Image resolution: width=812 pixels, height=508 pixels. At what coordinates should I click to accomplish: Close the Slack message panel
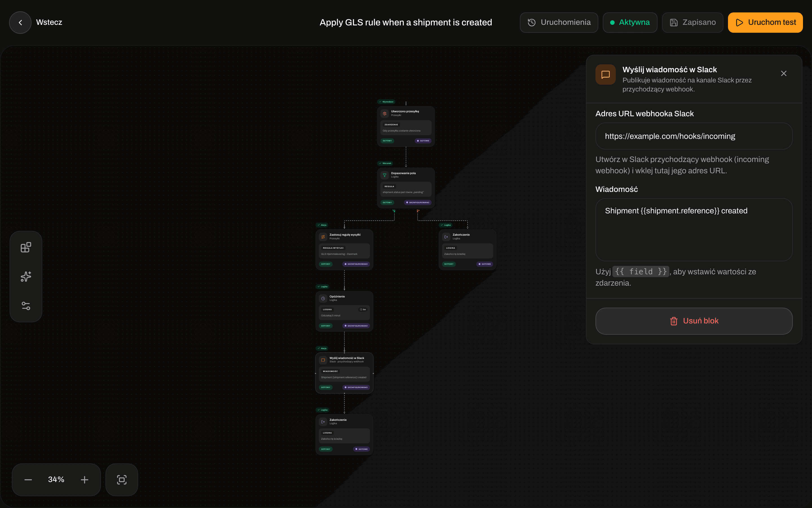tap(784, 74)
